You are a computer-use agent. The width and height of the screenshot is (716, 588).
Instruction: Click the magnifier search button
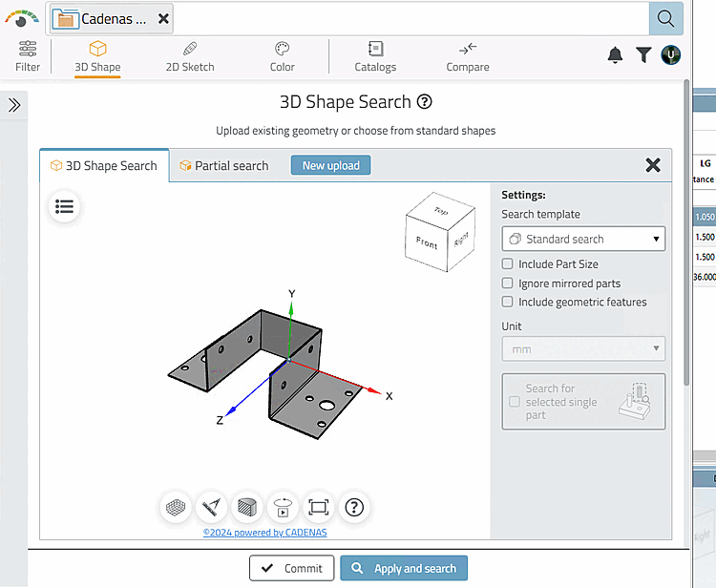pyautogui.click(x=664, y=17)
